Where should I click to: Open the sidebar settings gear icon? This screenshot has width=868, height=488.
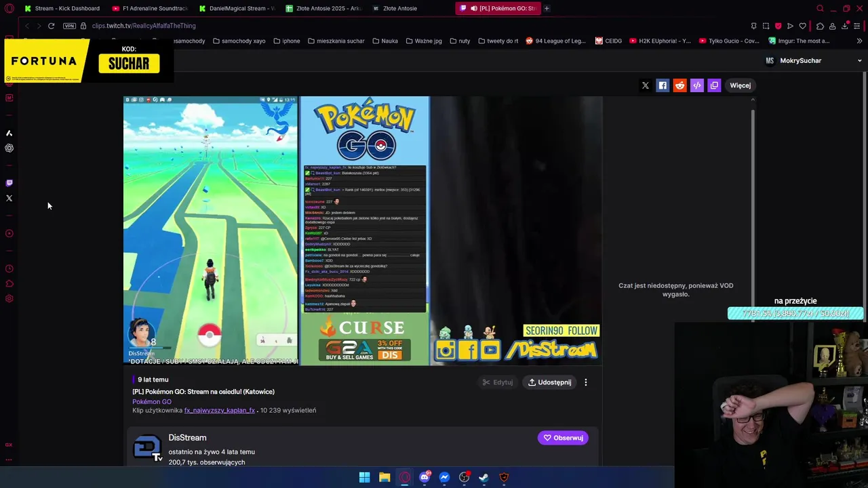(9, 299)
